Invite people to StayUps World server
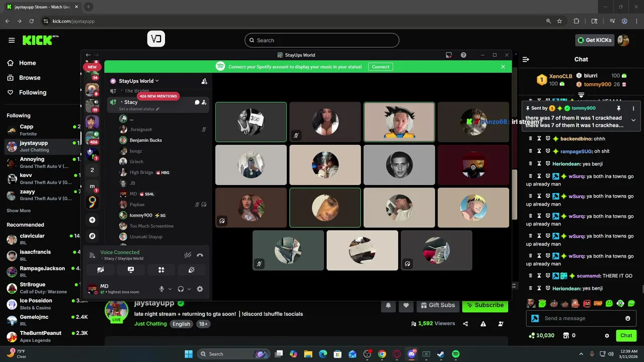The height and width of the screenshot is (362, 644). (x=204, y=81)
